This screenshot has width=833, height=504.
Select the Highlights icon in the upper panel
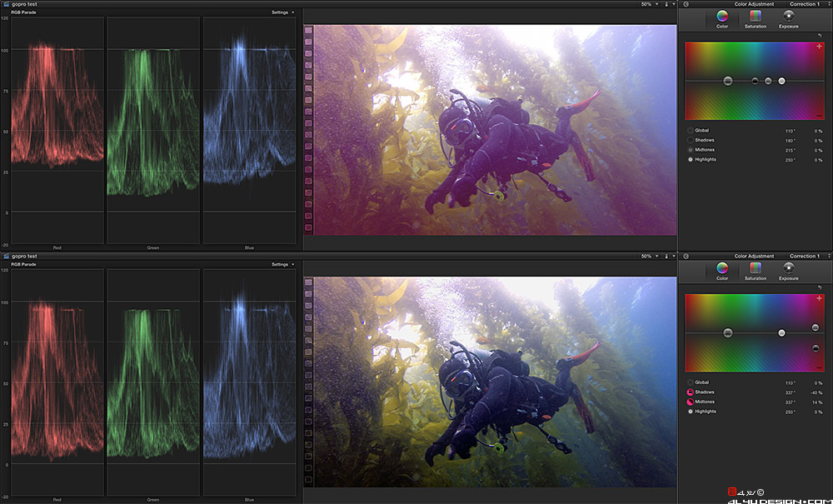point(690,159)
